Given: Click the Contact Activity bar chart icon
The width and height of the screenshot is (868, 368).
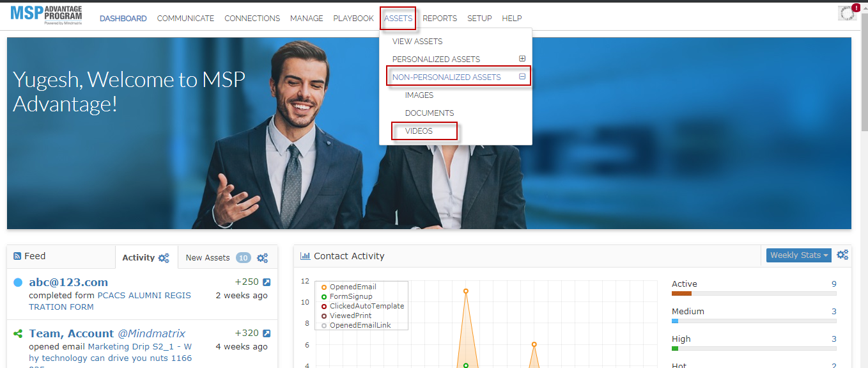Looking at the screenshot, I should (x=306, y=256).
